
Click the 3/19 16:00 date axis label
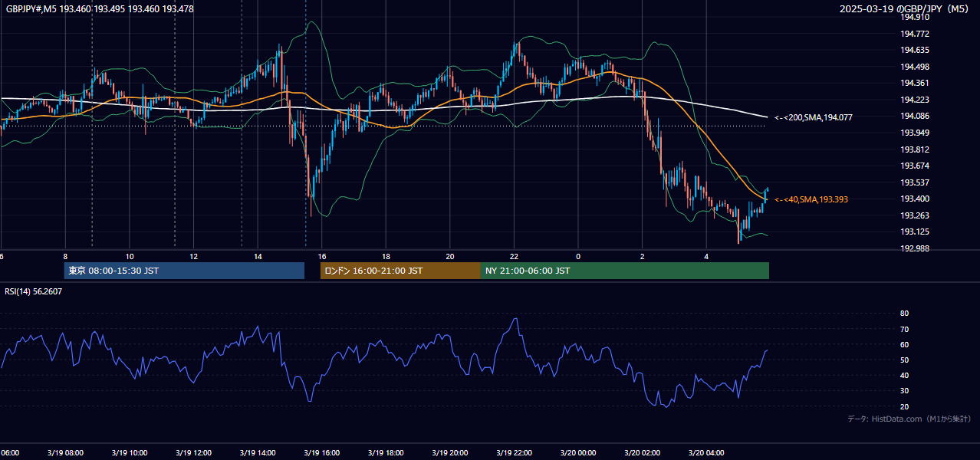click(321, 453)
